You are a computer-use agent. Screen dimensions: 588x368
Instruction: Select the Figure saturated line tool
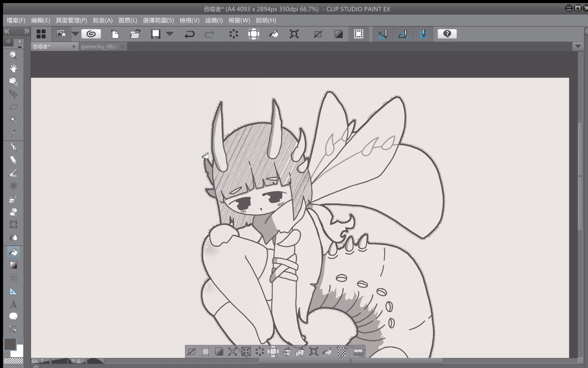point(13,225)
